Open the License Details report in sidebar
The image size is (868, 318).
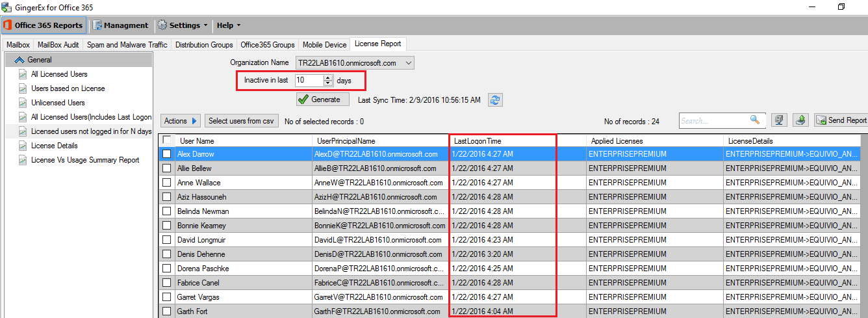click(x=54, y=146)
